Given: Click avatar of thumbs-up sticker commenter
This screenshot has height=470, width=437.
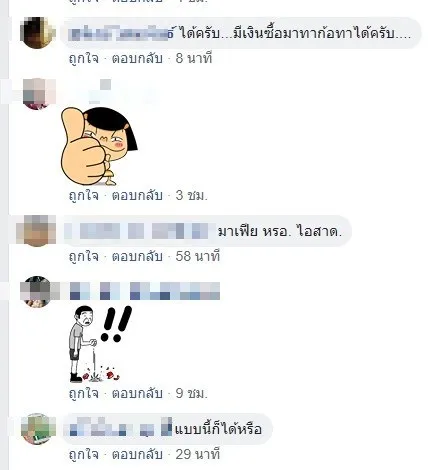Looking at the screenshot, I should click(x=37, y=94).
